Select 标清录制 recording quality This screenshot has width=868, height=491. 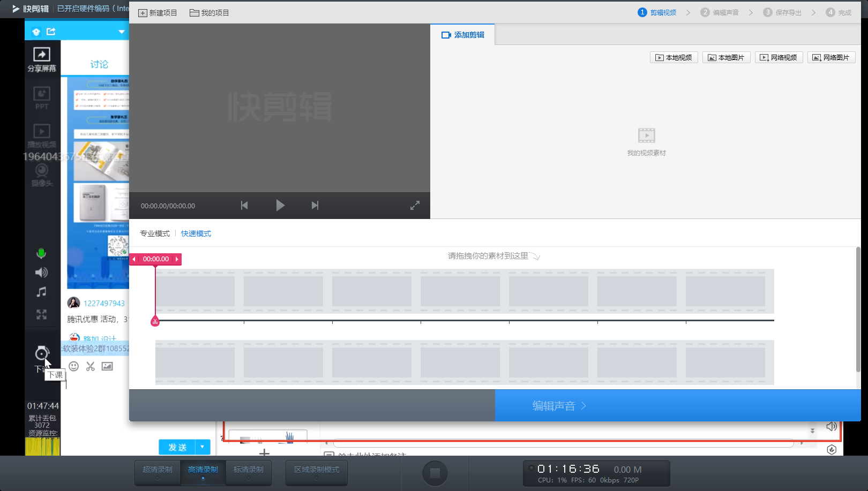click(x=249, y=472)
